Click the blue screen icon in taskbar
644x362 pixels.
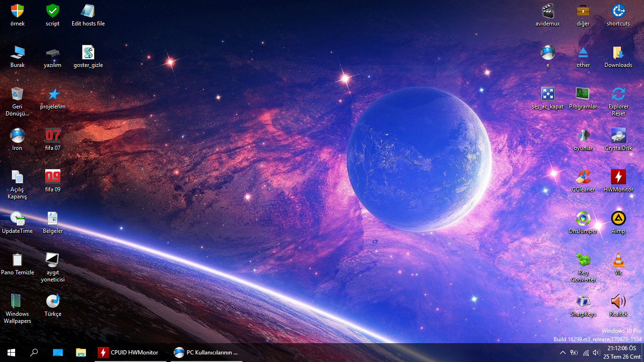click(58, 353)
